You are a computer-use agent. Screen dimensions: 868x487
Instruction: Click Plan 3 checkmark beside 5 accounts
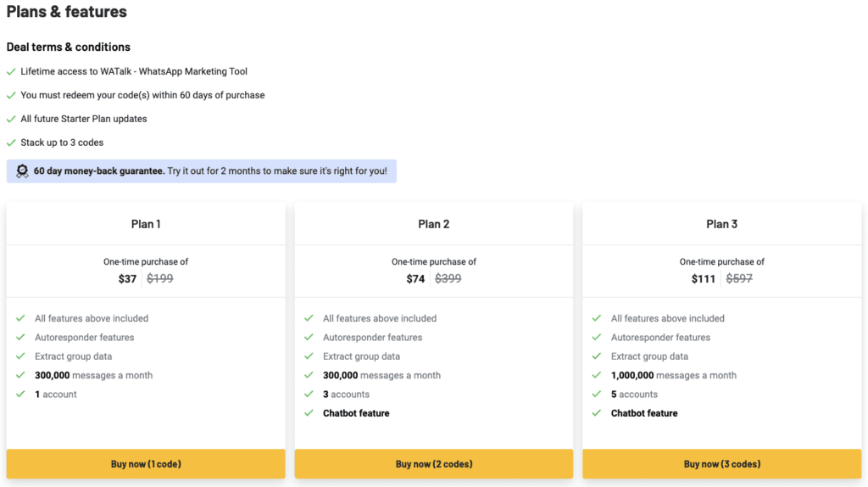pos(597,394)
